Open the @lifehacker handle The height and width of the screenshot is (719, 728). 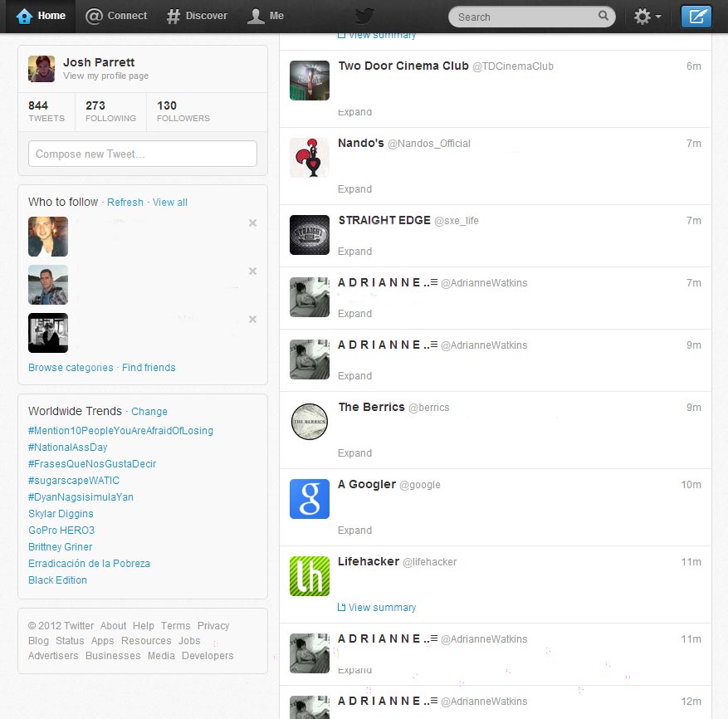(430, 562)
